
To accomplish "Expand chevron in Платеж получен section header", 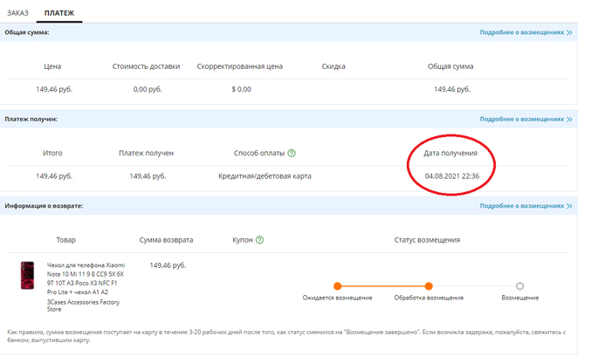I will (x=569, y=119).
